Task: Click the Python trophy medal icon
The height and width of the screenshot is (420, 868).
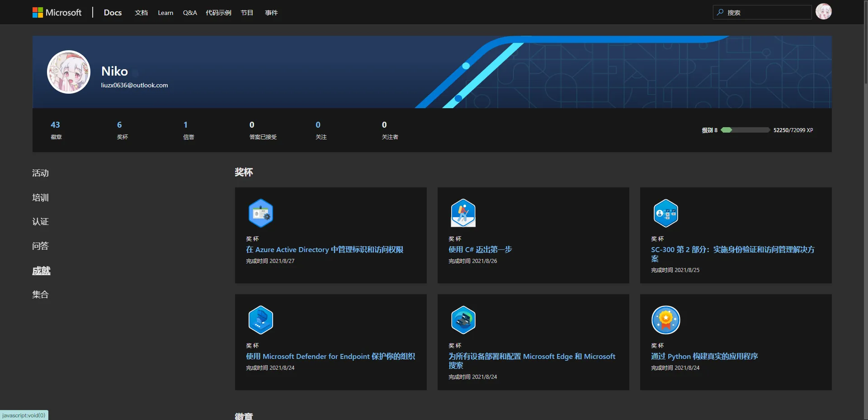Action: point(666,320)
